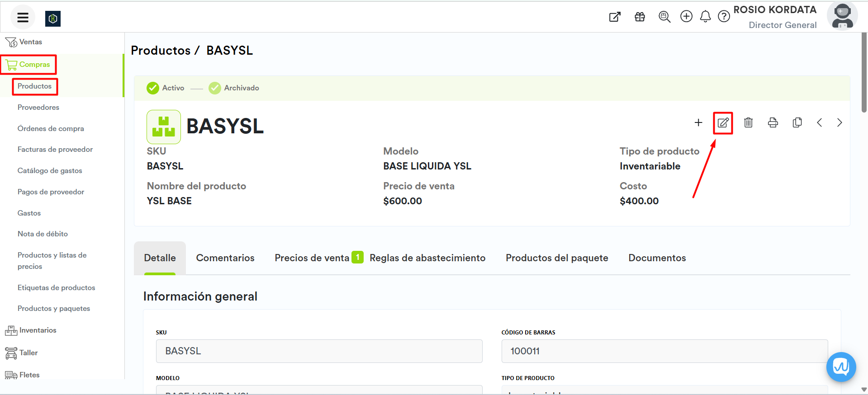
Task: Go to next product chevron
Action: (x=839, y=122)
